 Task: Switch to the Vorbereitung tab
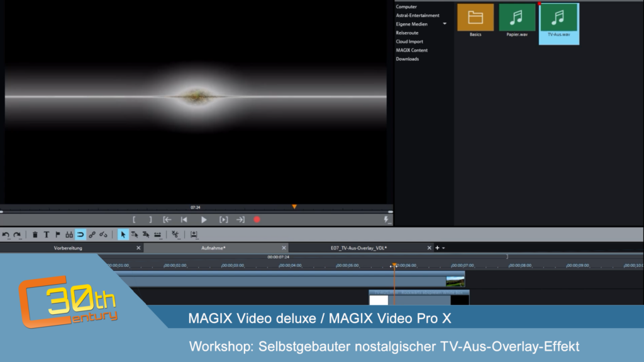pos(68,248)
